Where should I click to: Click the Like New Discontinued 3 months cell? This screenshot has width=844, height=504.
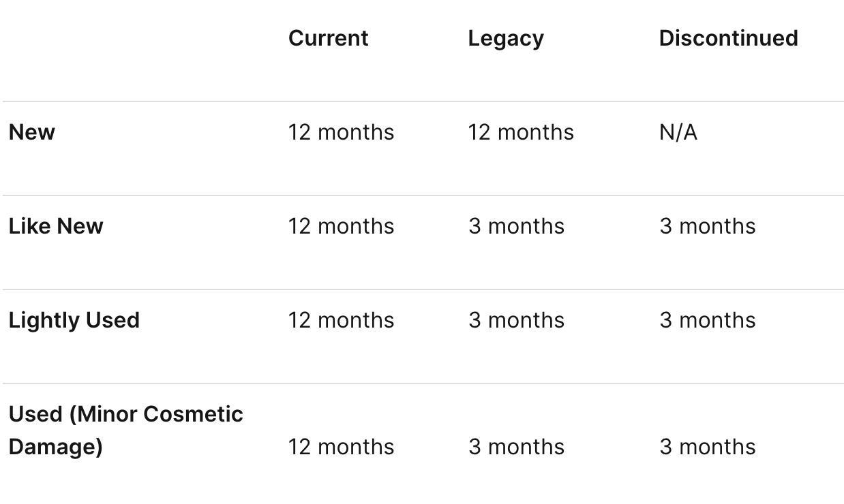tap(708, 226)
